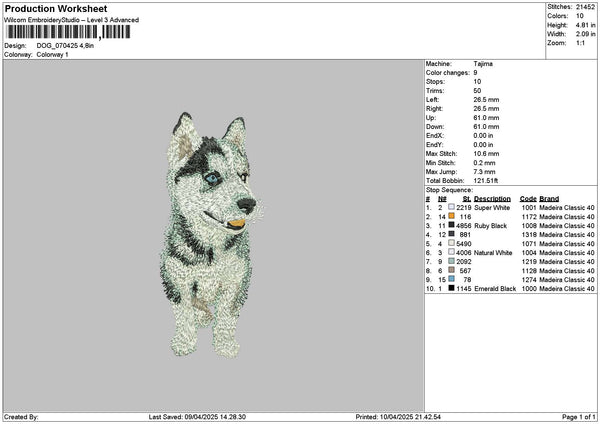Click stitch count 4856 in row 3
Screen dimensions: 600x424
pyautogui.click(x=463, y=226)
